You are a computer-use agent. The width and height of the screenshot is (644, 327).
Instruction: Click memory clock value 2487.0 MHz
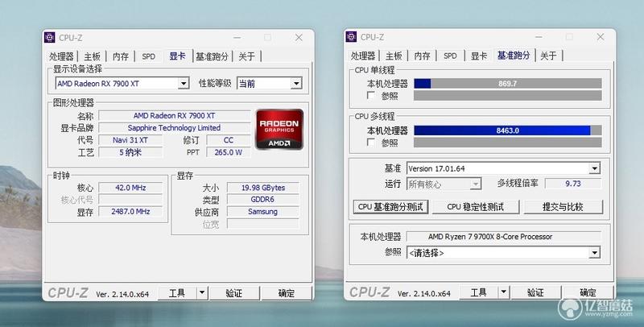point(130,212)
